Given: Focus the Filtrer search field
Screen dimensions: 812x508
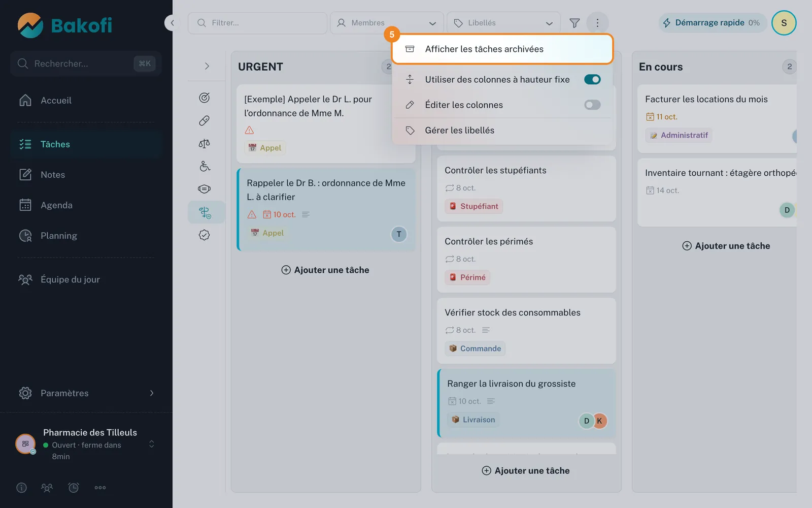Looking at the screenshot, I should pyautogui.click(x=257, y=23).
